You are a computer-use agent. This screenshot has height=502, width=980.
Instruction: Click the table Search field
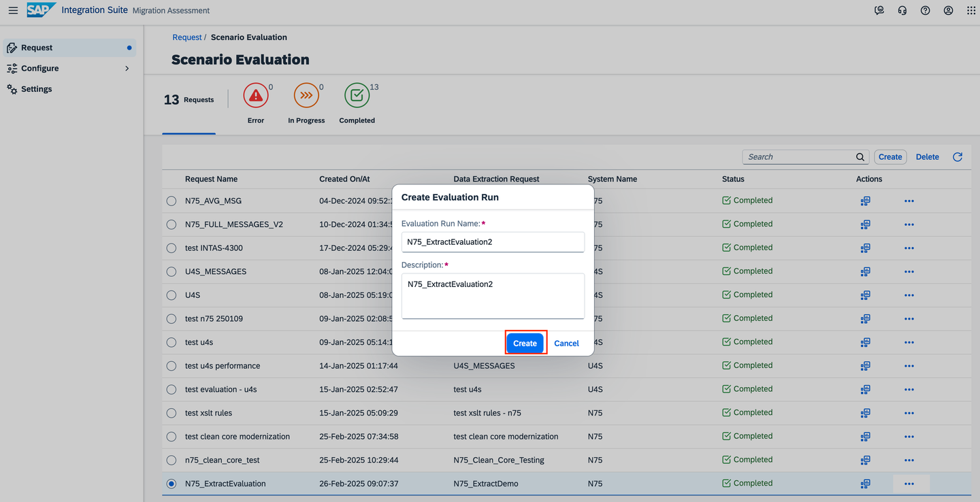pos(806,157)
